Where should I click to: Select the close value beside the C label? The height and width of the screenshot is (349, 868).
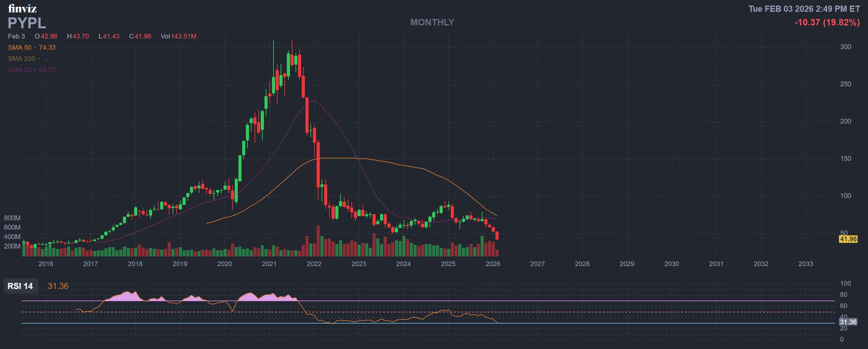tap(143, 36)
